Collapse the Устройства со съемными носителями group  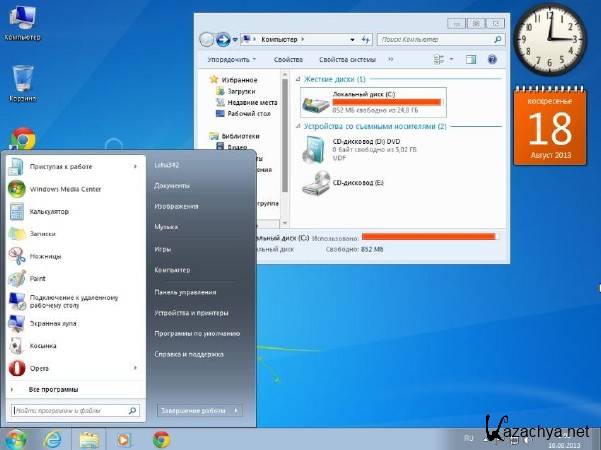[x=298, y=126]
